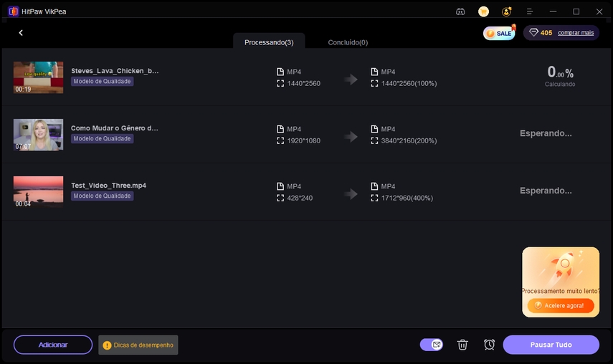Click the Como Mudar o Gênero video thumbnail

click(x=38, y=134)
